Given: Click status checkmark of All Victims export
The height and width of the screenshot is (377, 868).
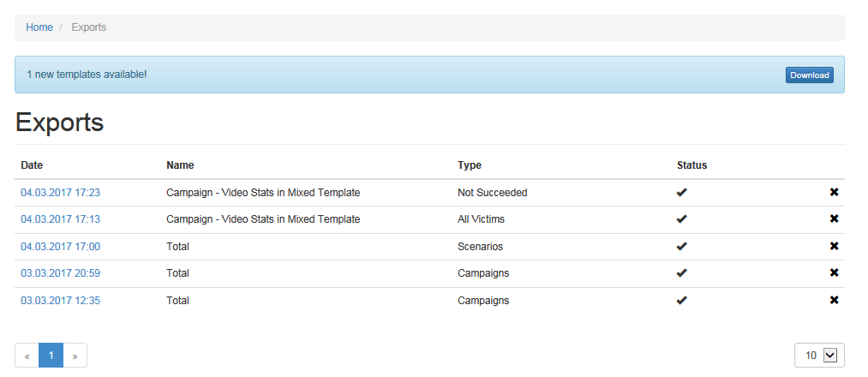Looking at the screenshot, I should point(682,218).
